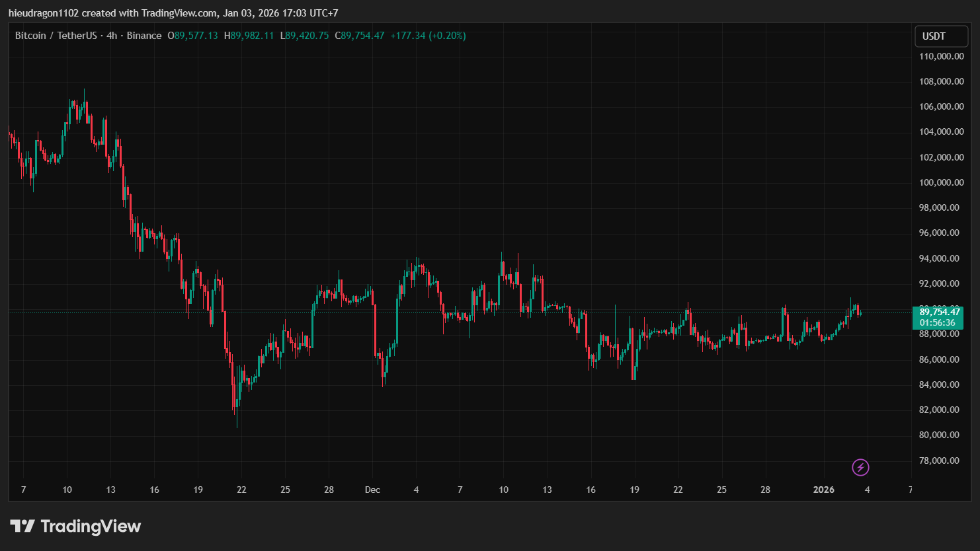Click the current price label 89,754.47
This screenshot has height=551, width=980.
(940, 312)
